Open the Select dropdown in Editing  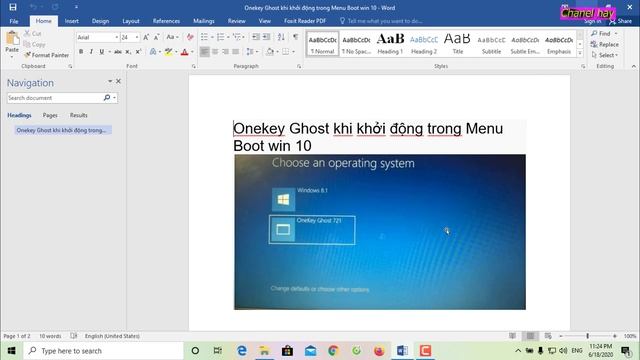604,55
